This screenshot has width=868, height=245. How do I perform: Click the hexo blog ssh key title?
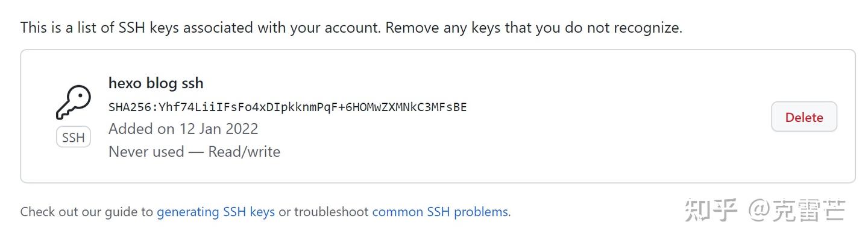click(156, 83)
